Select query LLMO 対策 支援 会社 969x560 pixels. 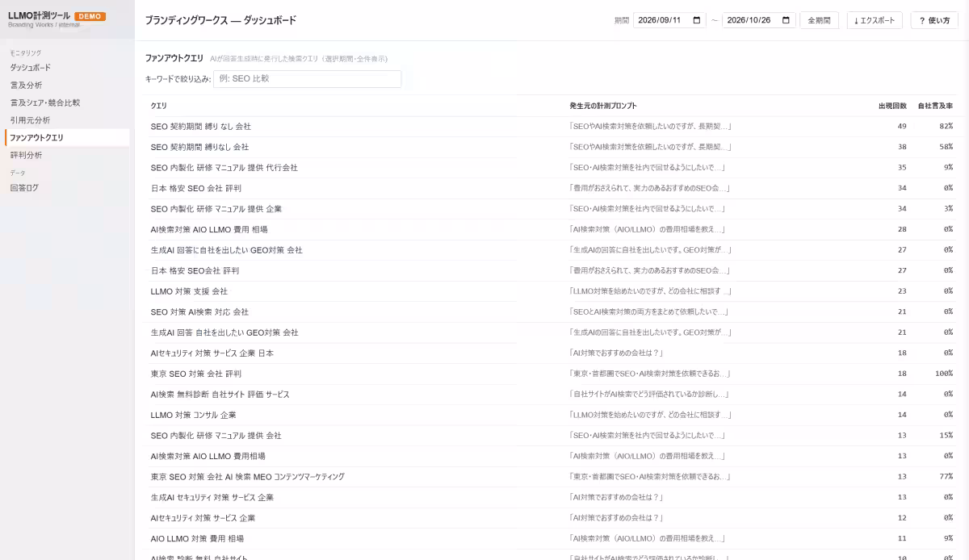(x=190, y=291)
